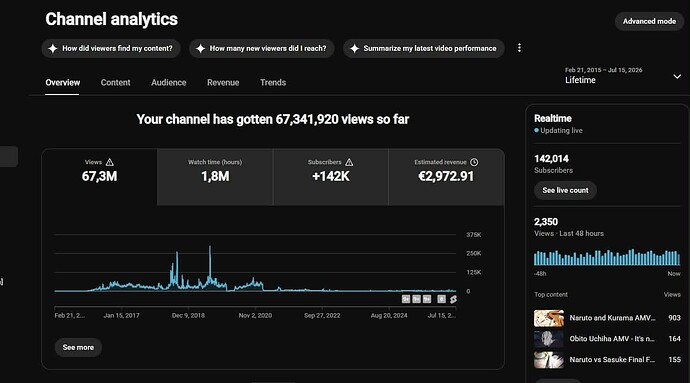Click the 'Obito Uchiha AMV - It's n...' title
The width and height of the screenshot is (690, 383).
tap(612, 339)
